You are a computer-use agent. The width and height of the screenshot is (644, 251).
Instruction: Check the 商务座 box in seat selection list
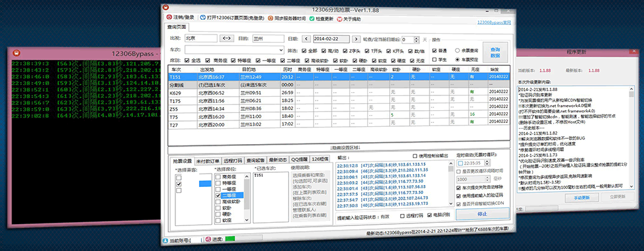pyautogui.click(x=218, y=177)
